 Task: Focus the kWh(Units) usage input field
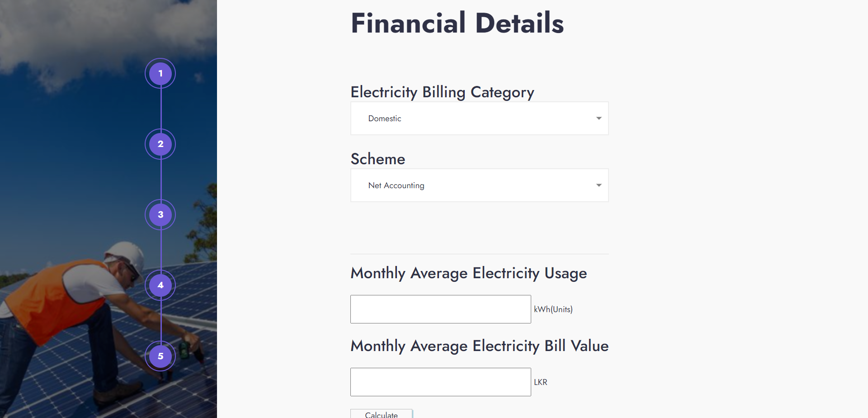point(441,309)
